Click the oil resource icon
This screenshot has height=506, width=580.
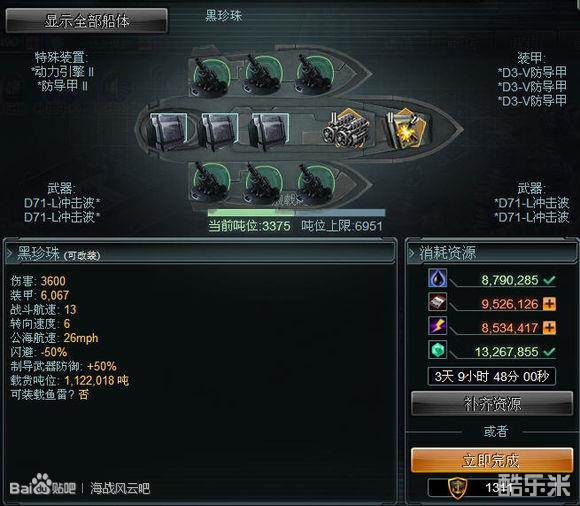(x=437, y=278)
